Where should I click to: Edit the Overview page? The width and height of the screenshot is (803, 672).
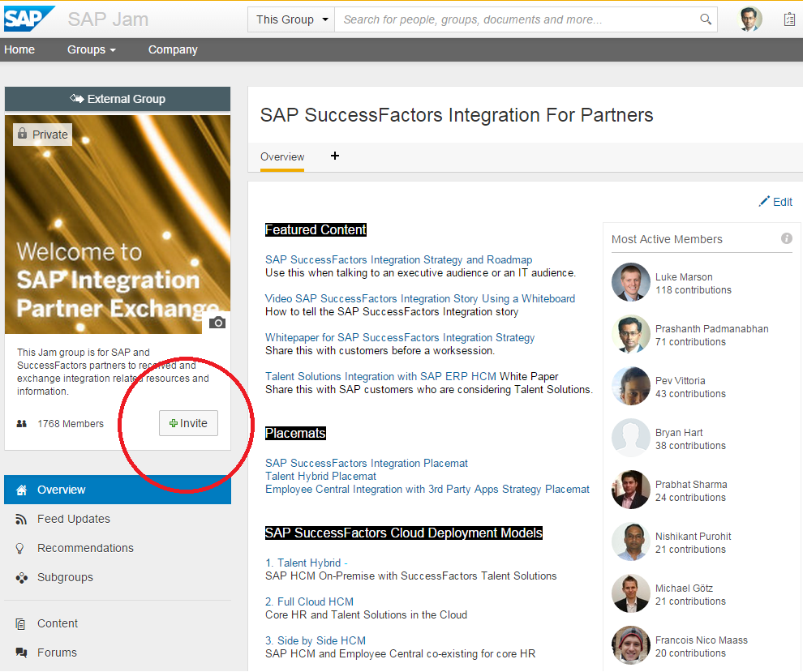click(x=775, y=201)
